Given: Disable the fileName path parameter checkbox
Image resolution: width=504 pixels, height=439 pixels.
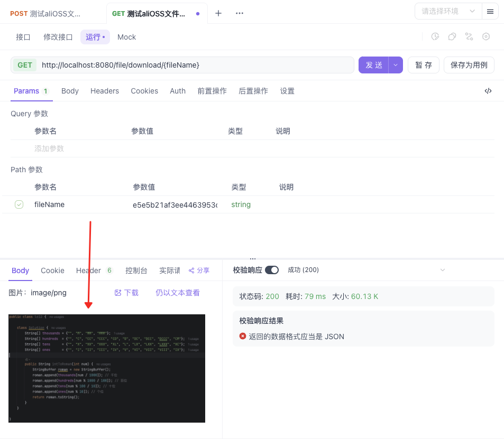Looking at the screenshot, I should (19, 204).
